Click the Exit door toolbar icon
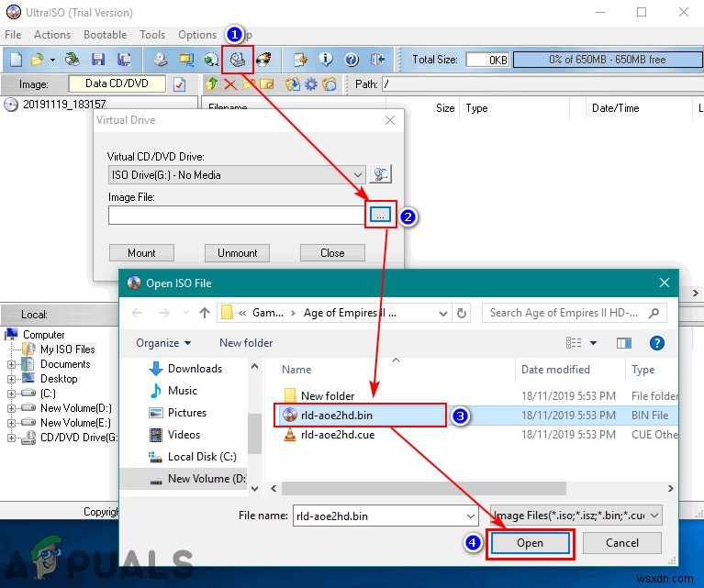The image size is (704, 588). (377, 60)
